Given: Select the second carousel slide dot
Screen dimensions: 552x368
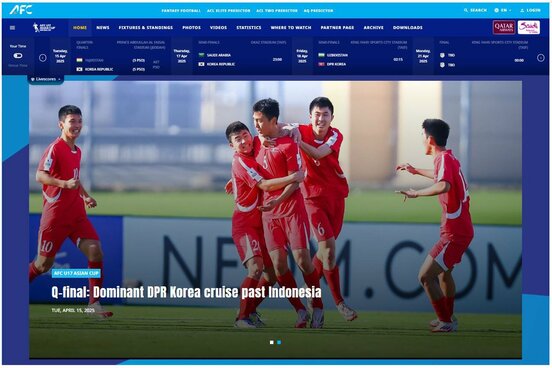Looking at the screenshot, I should tap(279, 342).
